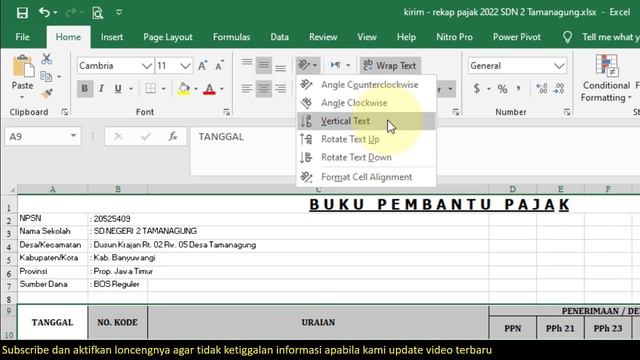Viewport: 640px width, 360px height.
Task: Decrease font size with small A
Action: pos(219,66)
